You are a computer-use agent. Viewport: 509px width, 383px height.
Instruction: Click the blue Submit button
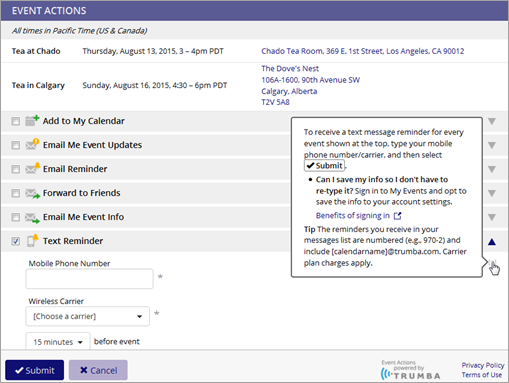tap(34, 370)
